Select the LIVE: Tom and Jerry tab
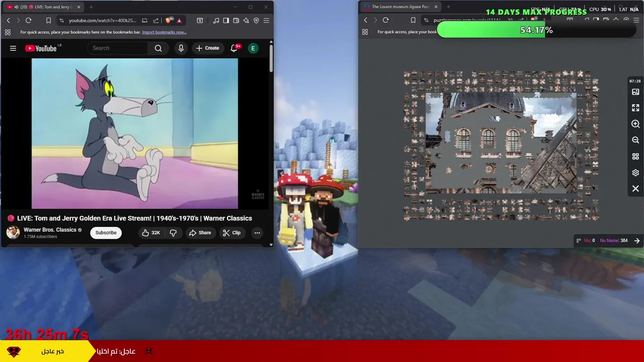Viewport: 644px width, 362px height. (x=44, y=7)
